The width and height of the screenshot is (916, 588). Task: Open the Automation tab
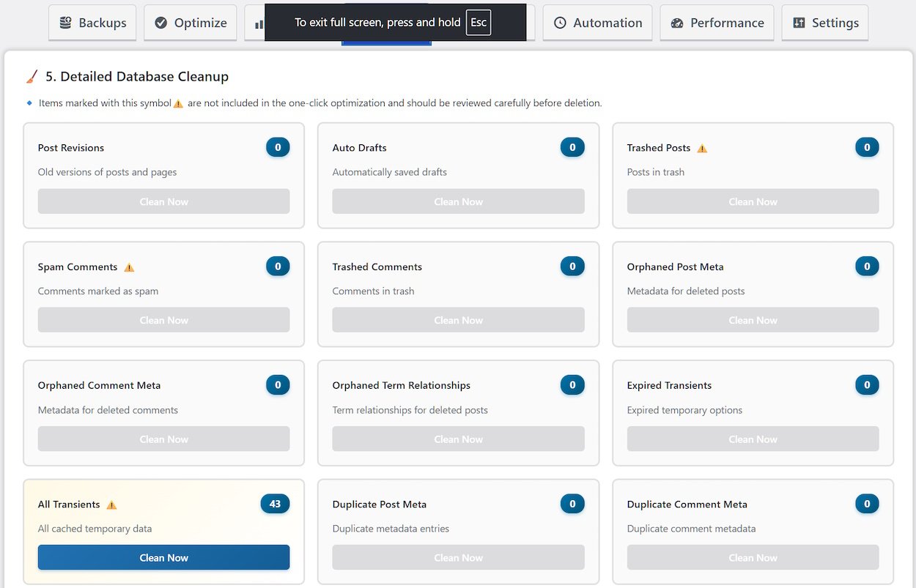point(598,23)
